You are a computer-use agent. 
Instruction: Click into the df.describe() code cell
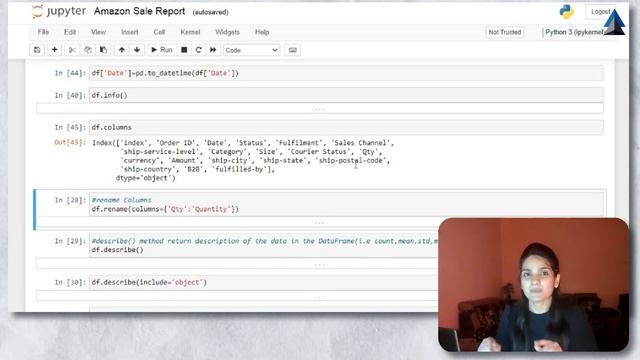[x=264, y=245]
